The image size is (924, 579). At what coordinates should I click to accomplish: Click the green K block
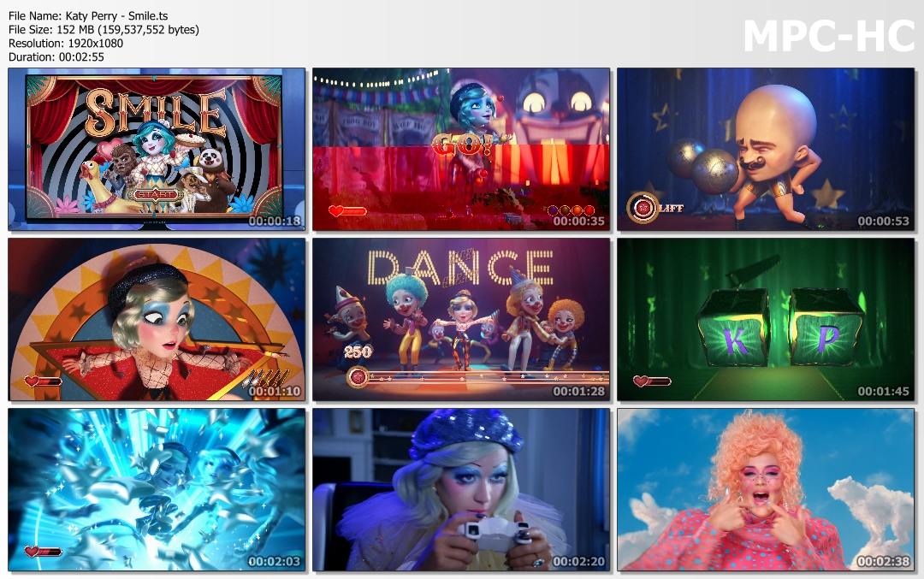[734, 327]
